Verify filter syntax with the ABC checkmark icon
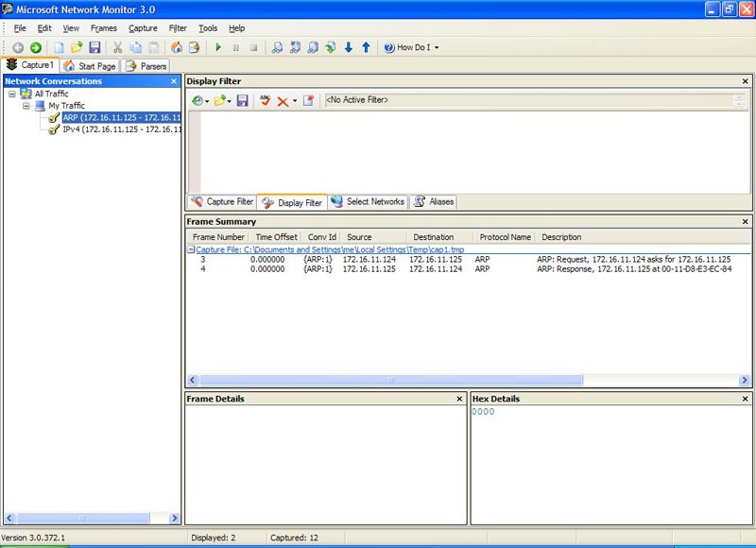Viewport: 756px width, 548px height. (266, 100)
